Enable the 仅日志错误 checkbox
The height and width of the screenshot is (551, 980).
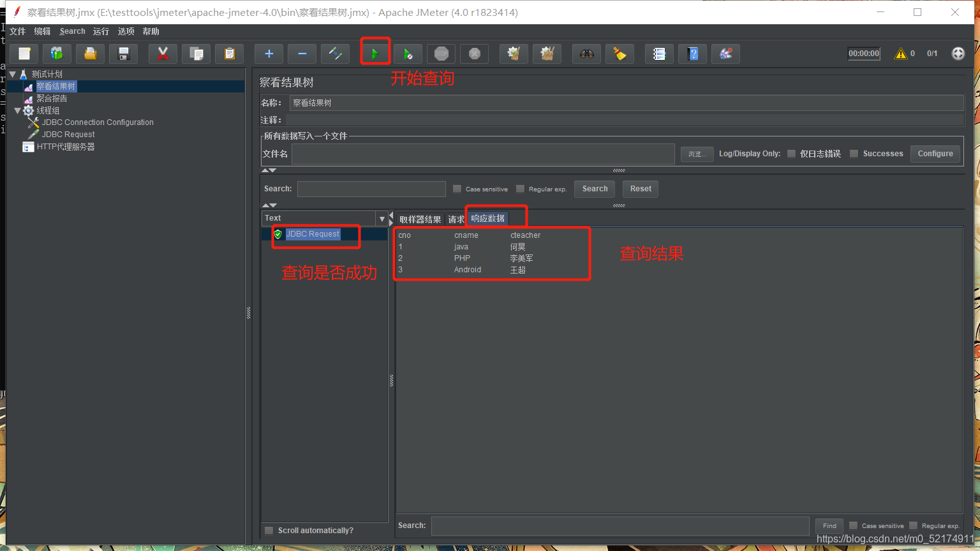click(791, 154)
